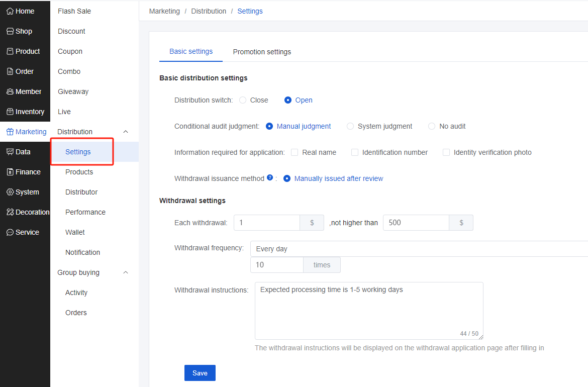Open the Combo menu item

point(69,72)
